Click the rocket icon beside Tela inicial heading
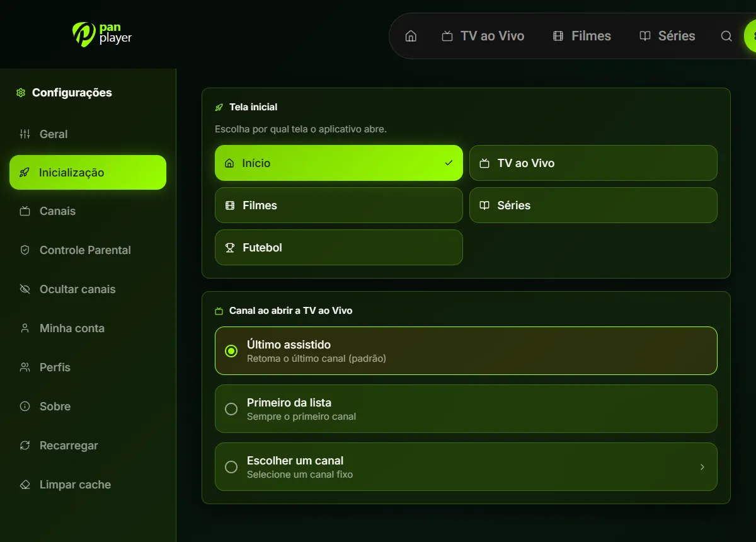 pos(219,107)
